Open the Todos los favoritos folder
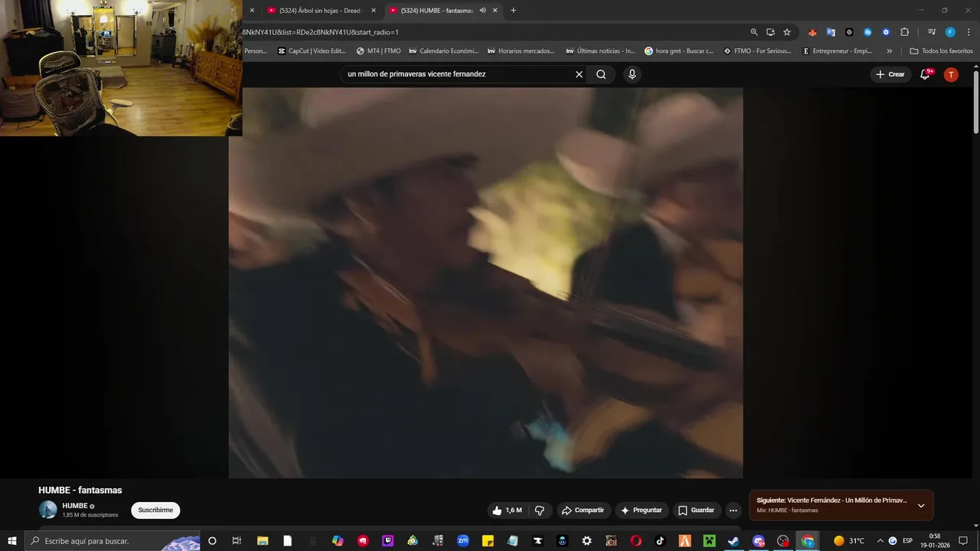The width and height of the screenshot is (980, 551). [941, 51]
